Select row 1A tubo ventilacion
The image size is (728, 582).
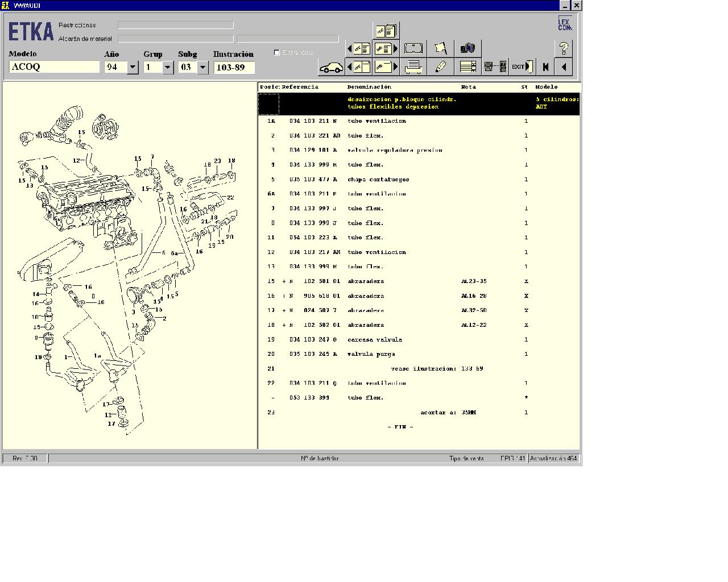[x=419, y=121]
